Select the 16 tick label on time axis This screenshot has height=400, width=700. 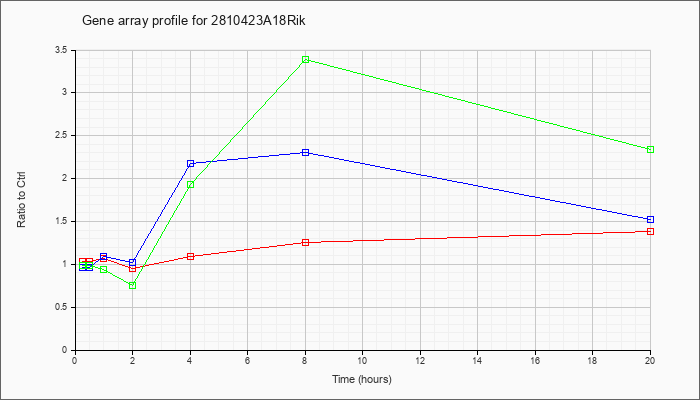(x=535, y=359)
